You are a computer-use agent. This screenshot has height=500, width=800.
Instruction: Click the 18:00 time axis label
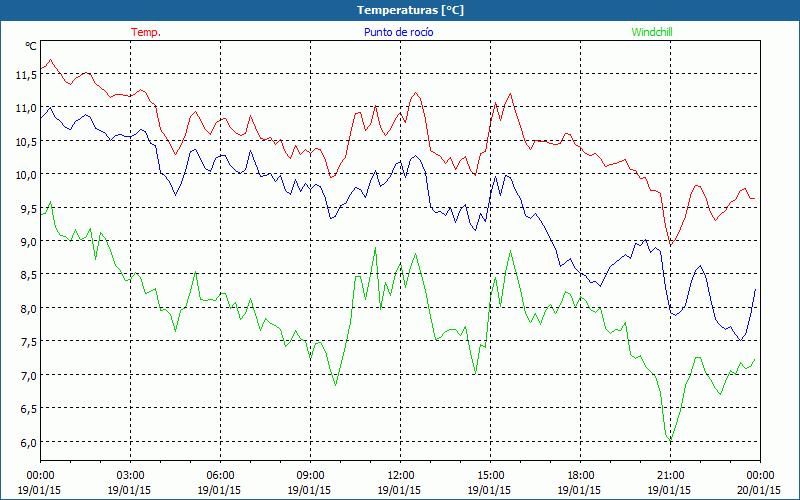[580, 476]
